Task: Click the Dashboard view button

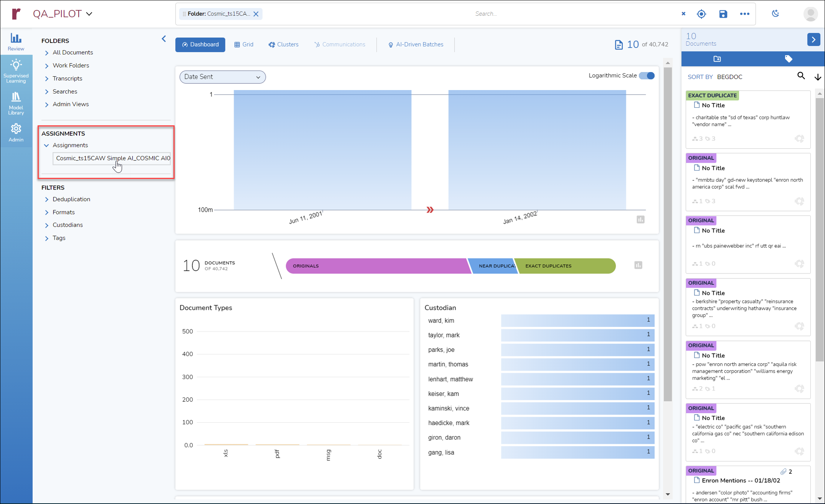Action: pyautogui.click(x=200, y=44)
